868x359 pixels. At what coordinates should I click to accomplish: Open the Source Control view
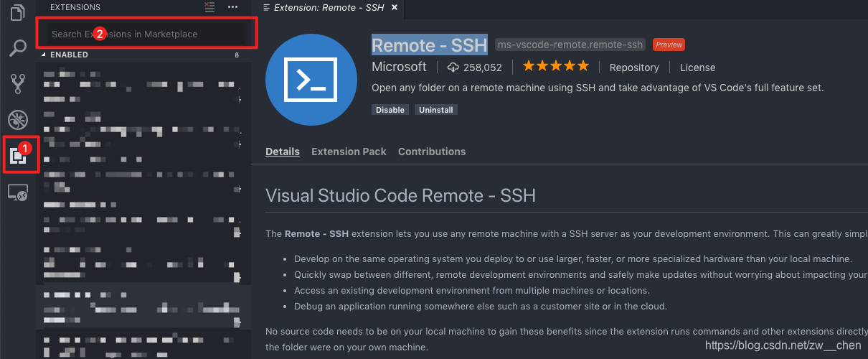(x=17, y=84)
